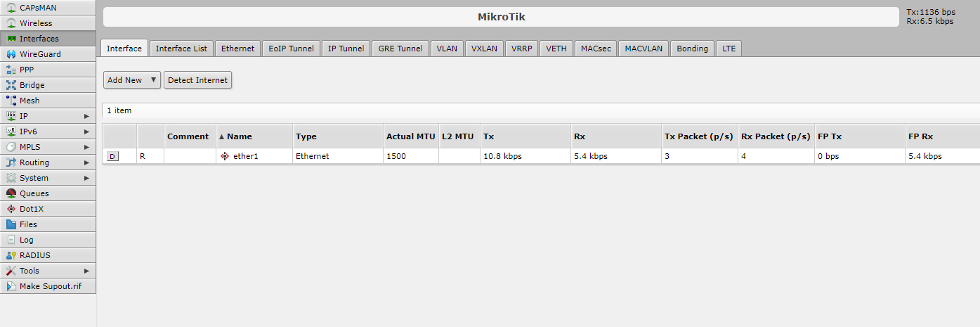Expand the Tools submenu arrow
This screenshot has height=327, width=980.
pos(87,271)
